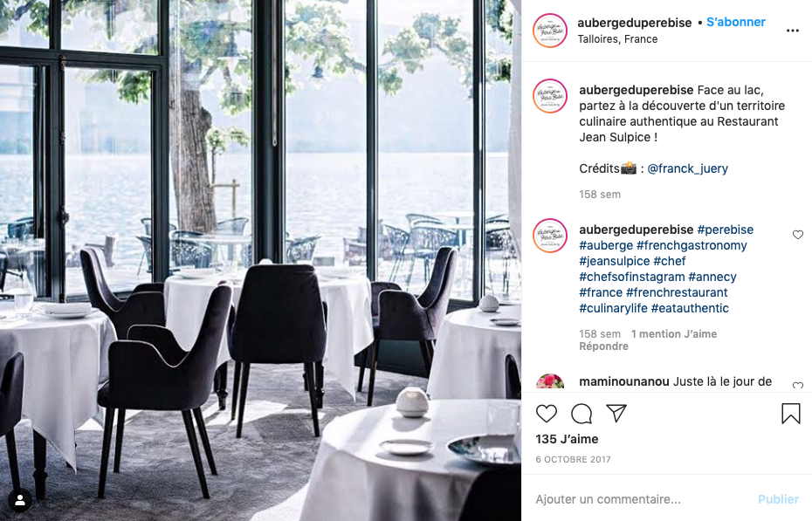Open the three-dot more options menu
812x521 pixels.
792,31
